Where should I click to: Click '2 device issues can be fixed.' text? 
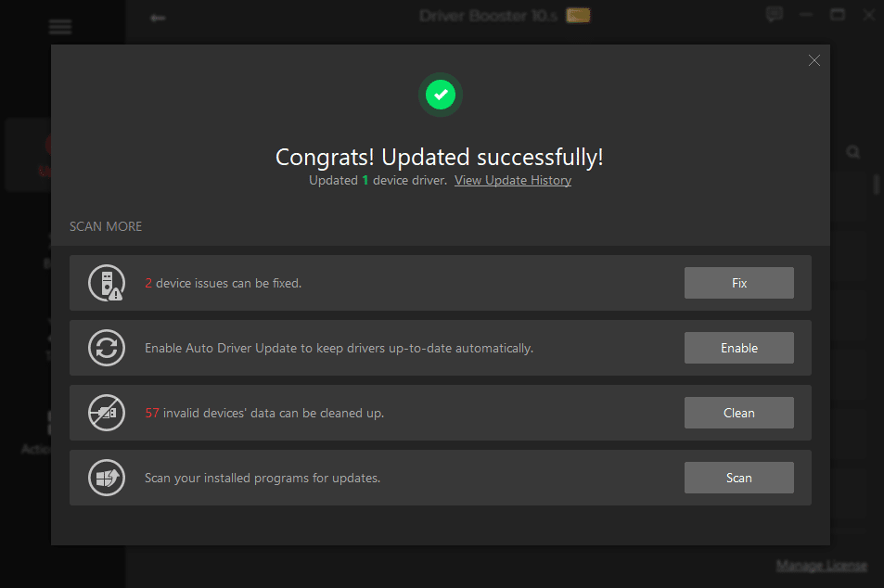[x=224, y=283]
